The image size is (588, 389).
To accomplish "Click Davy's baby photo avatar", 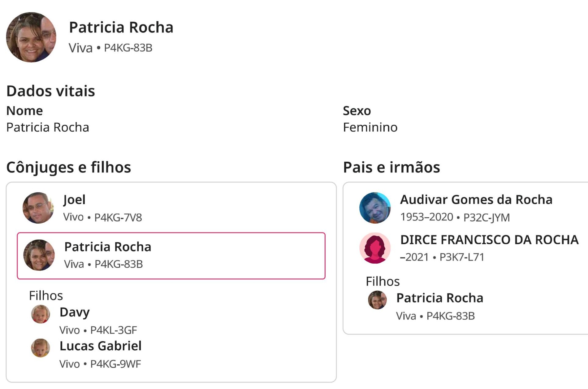I will [x=41, y=314].
